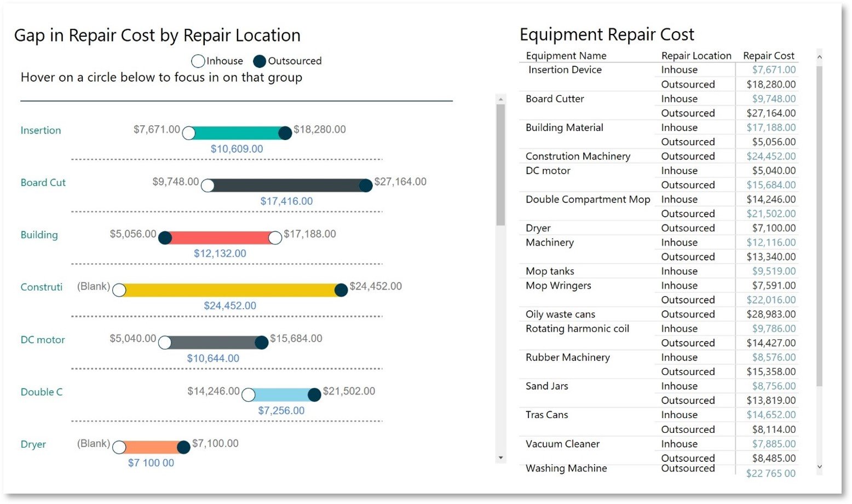Click the Blank circle marker on Dryer row
Screen dimensions: 852x504
(119, 447)
